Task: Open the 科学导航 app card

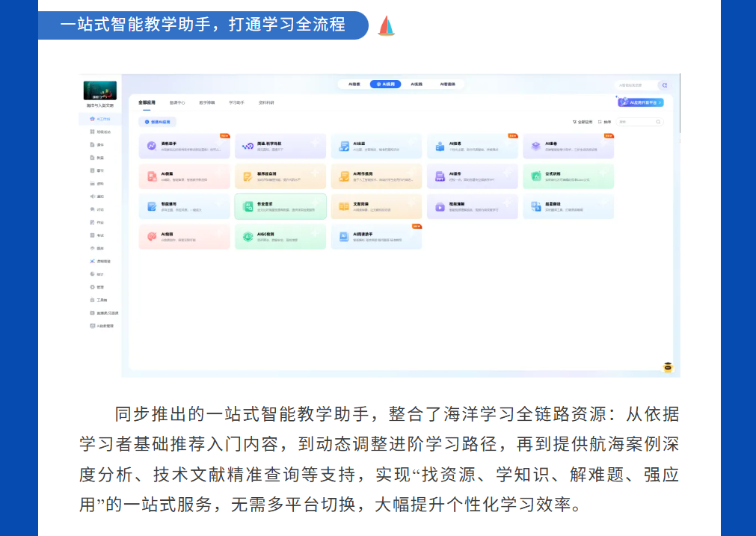Action: click(280, 146)
